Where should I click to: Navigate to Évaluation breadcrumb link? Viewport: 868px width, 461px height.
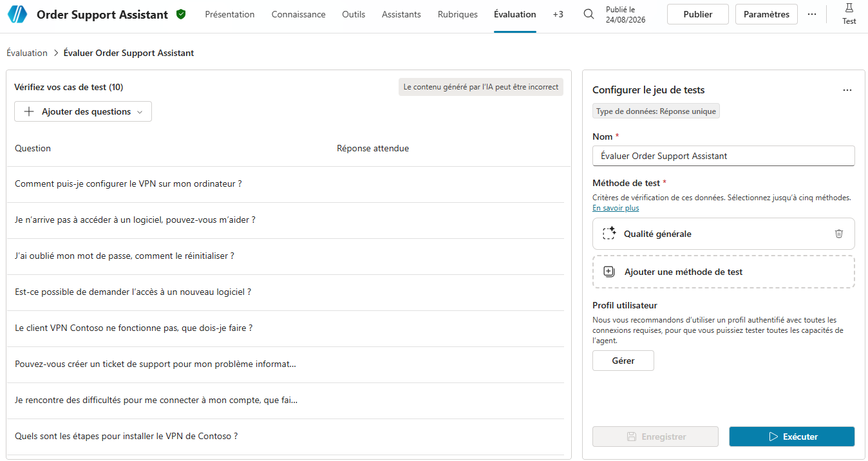[x=27, y=53]
